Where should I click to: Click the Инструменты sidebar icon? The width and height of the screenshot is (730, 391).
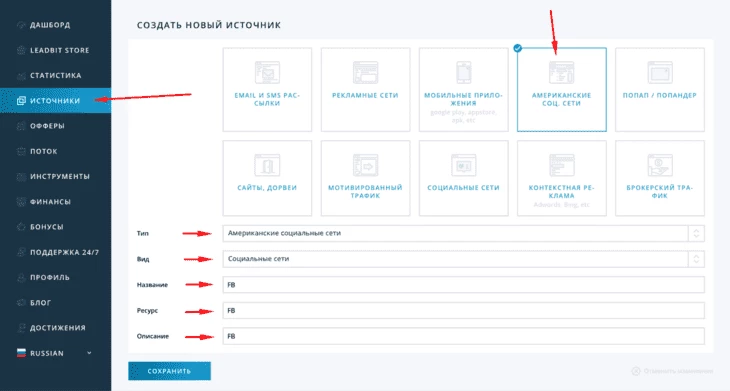point(21,176)
